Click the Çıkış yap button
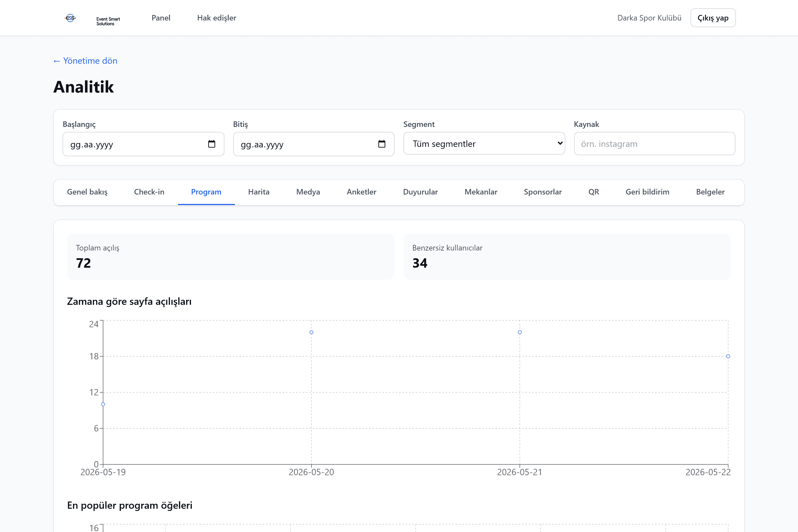Screen dimensions: 798x532 (713, 18)
